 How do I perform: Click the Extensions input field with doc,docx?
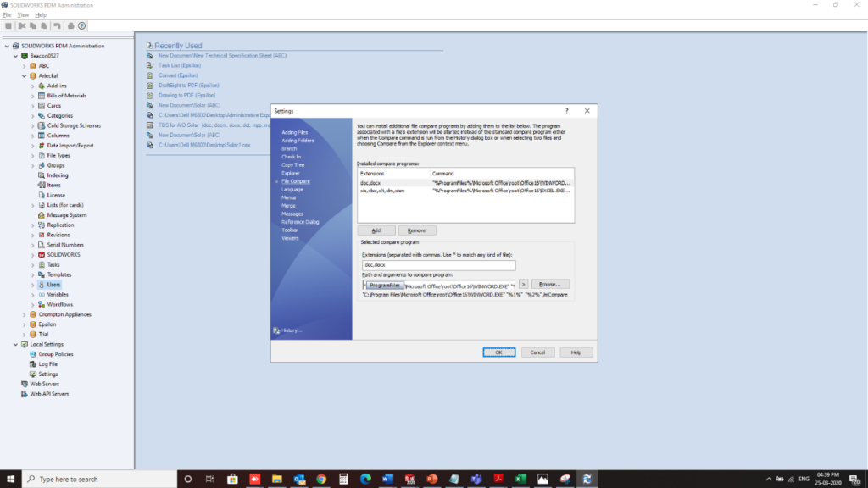[438, 265]
